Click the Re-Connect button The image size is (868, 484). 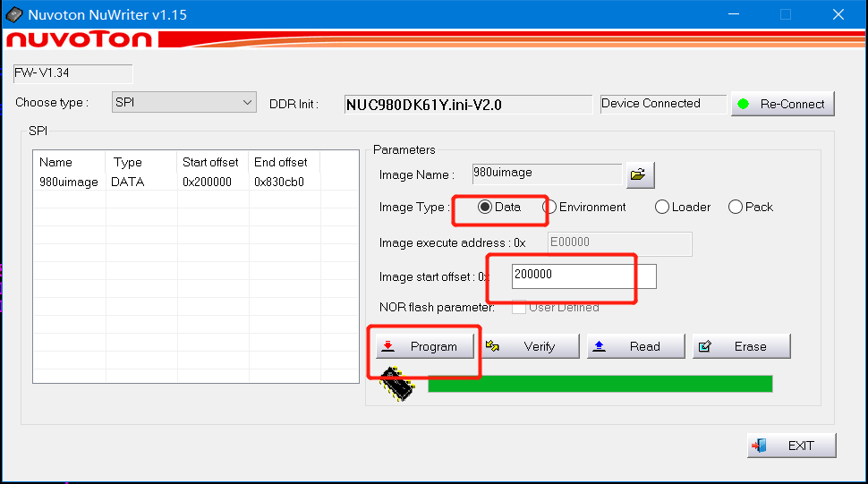(x=783, y=104)
